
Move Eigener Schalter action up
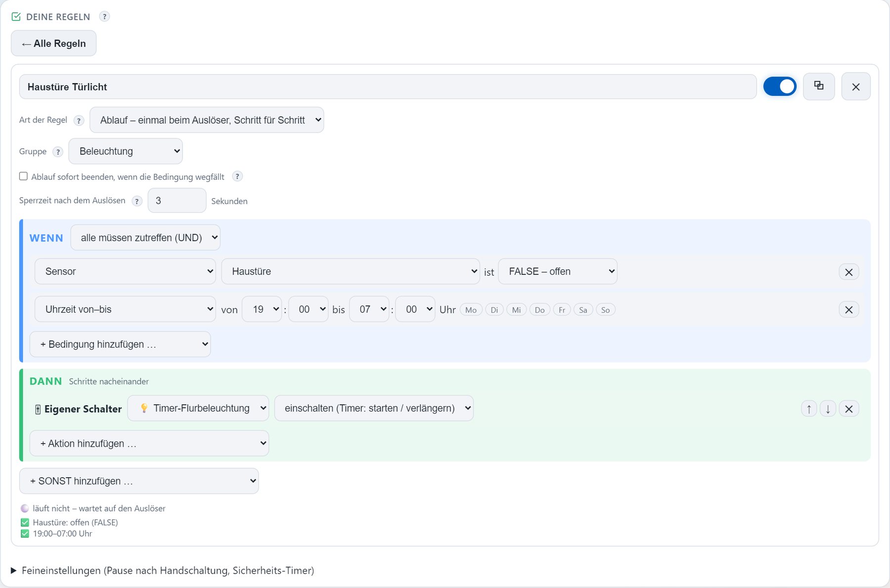point(809,409)
